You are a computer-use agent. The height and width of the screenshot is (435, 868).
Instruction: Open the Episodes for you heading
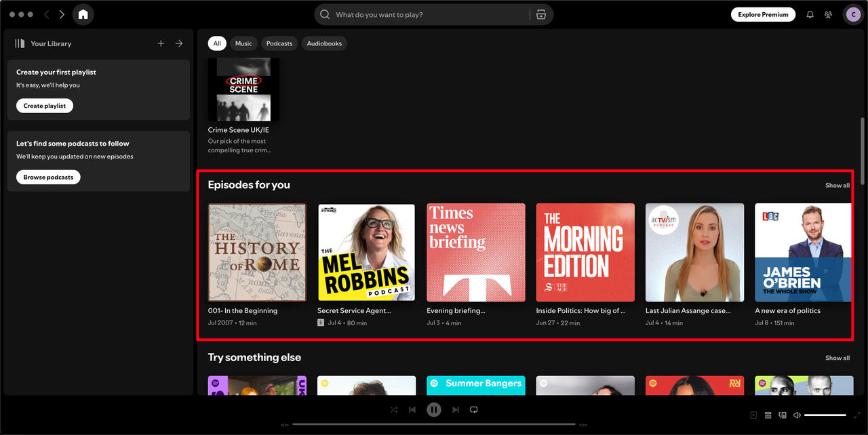pos(249,185)
